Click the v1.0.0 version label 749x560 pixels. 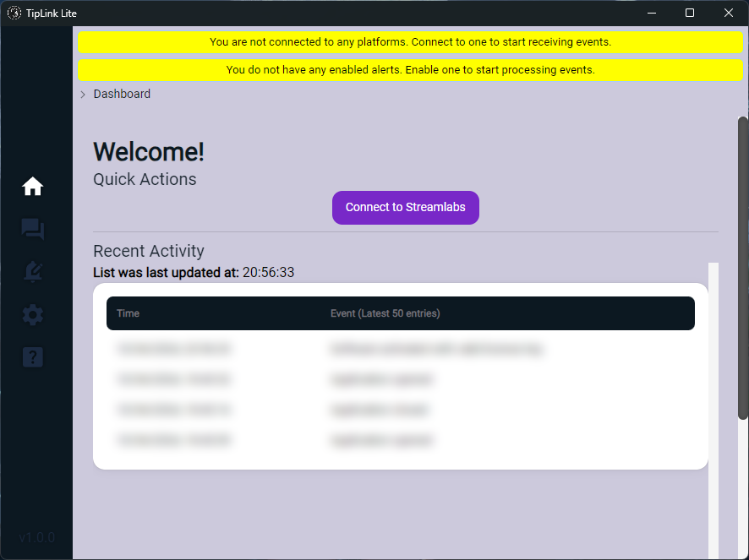coord(37,537)
